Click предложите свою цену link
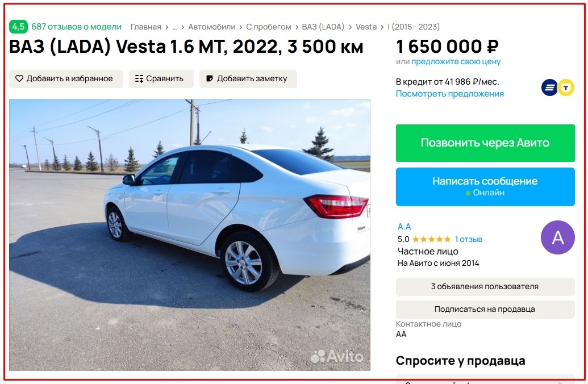This screenshot has width=588, height=384. [456, 61]
